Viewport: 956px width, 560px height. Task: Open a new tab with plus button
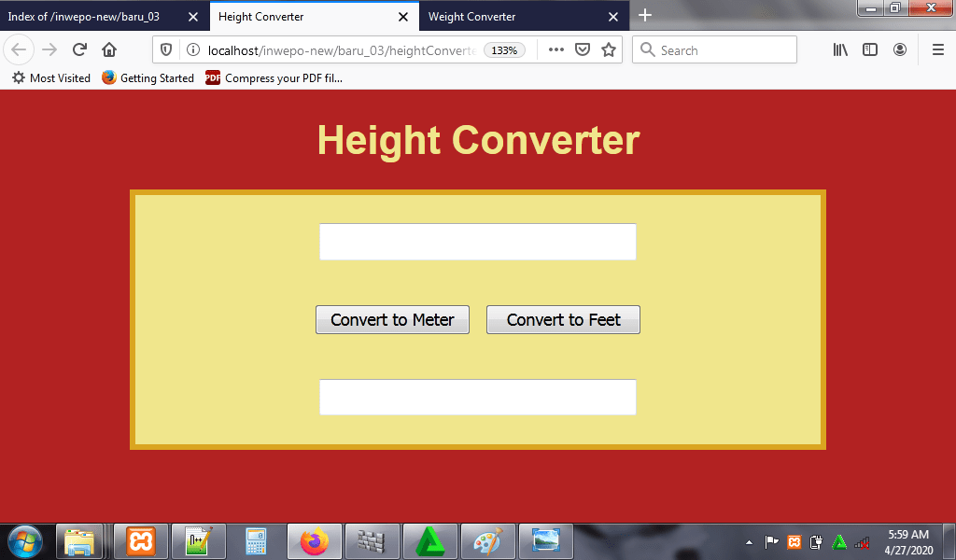click(x=645, y=15)
